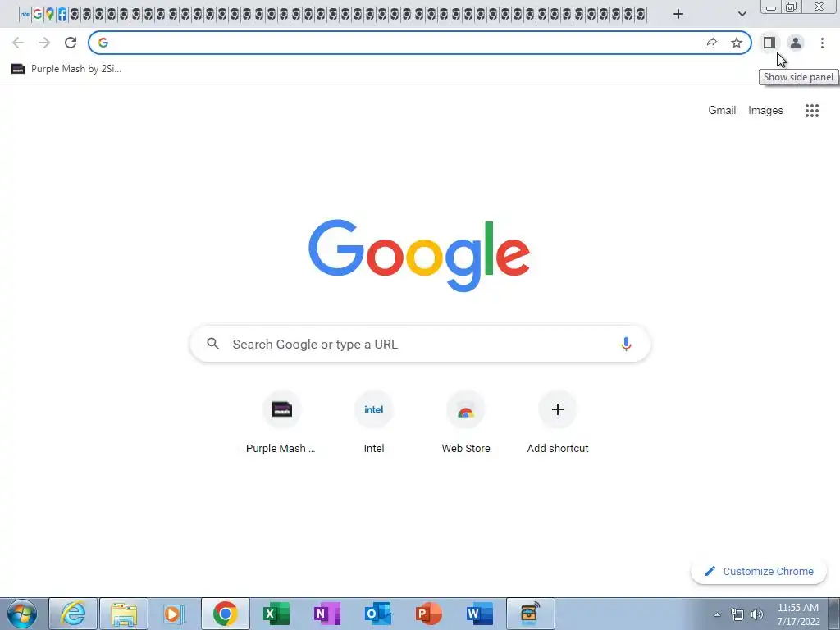Open the volume speaker tray icon
Screen dimensions: 840x630
pyautogui.click(x=757, y=614)
